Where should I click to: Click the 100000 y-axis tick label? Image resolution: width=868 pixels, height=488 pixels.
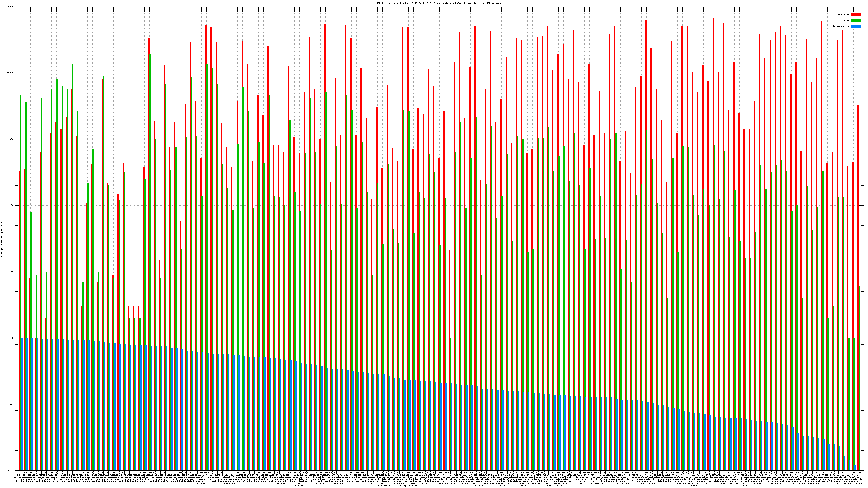click(x=10, y=7)
